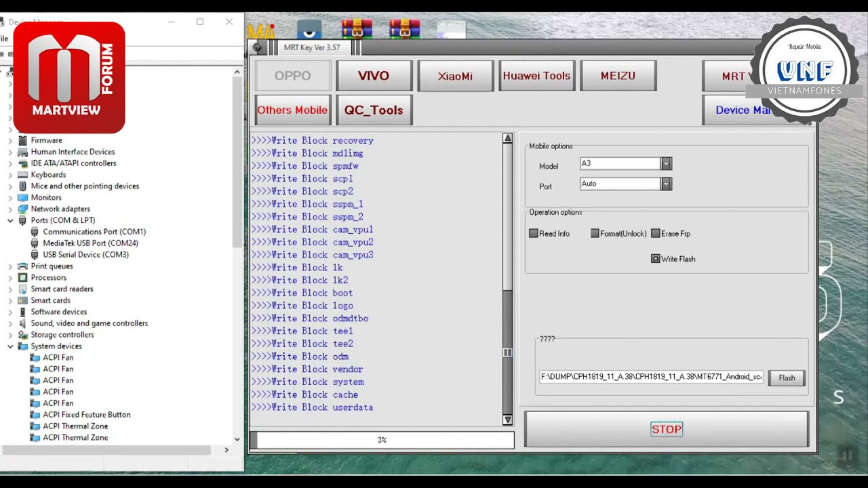Collapse the System devices node
This screenshot has height=488, width=868.
(x=10, y=346)
